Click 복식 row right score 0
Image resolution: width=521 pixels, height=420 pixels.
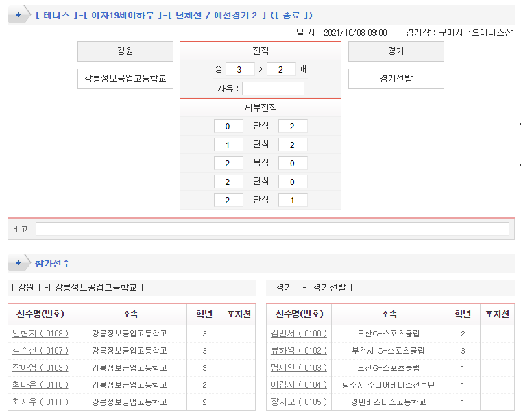point(293,163)
